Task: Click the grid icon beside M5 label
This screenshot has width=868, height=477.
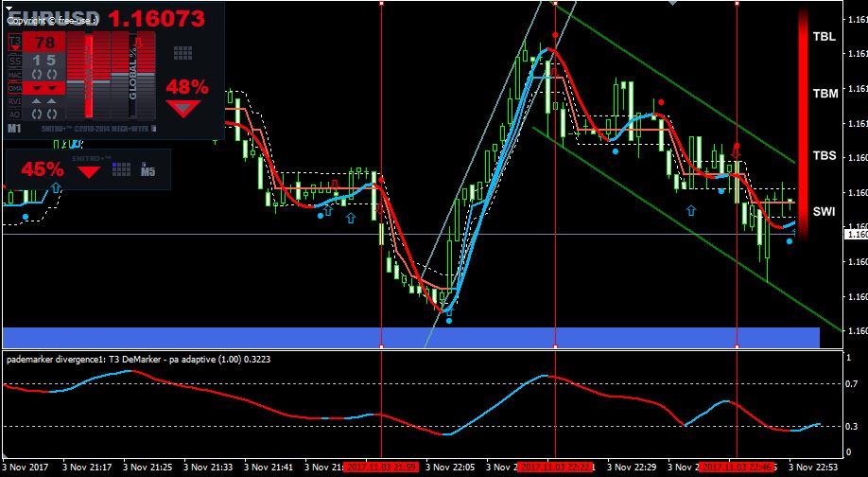Action: coord(121,169)
